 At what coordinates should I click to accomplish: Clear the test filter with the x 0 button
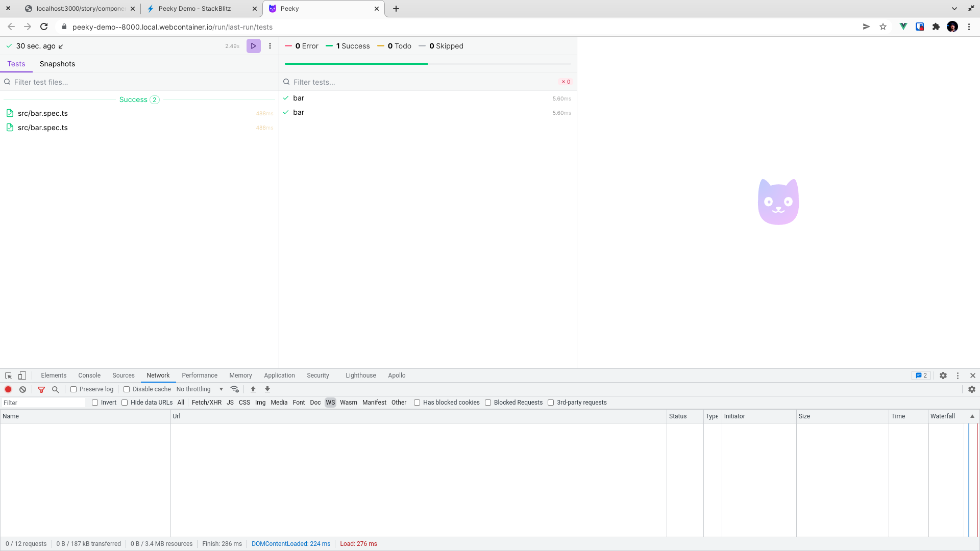pos(566,82)
